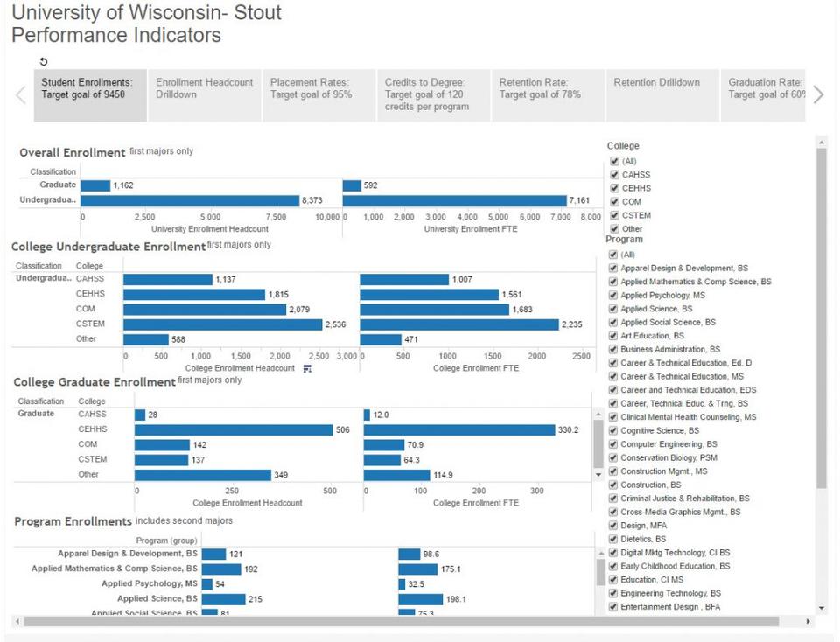Uncheck Conservation Biology, PSM program
This screenshot has width=840, height=642.
[613, 457]
